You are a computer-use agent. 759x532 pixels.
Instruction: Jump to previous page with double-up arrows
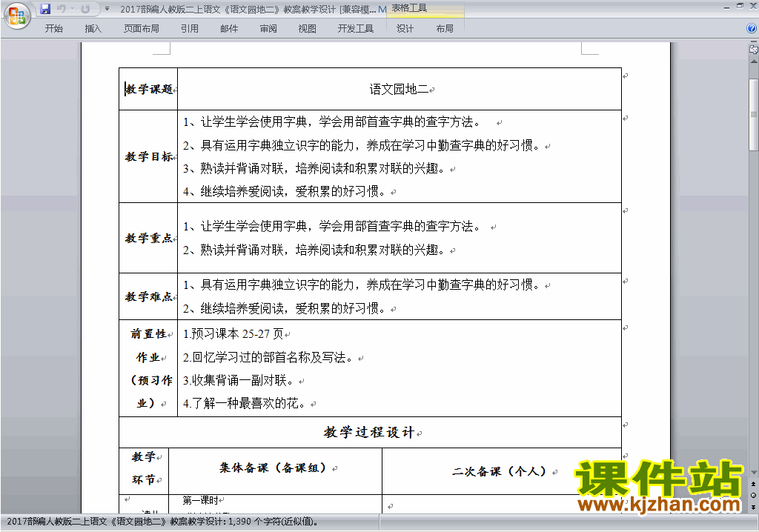pos(754,484)
